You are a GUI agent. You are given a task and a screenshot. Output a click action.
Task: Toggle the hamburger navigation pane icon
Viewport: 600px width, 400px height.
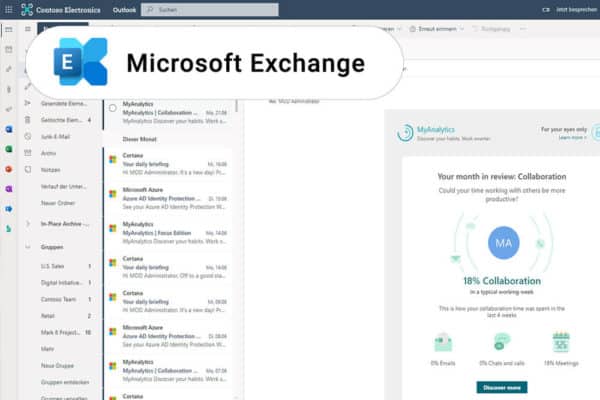[28, 29]
